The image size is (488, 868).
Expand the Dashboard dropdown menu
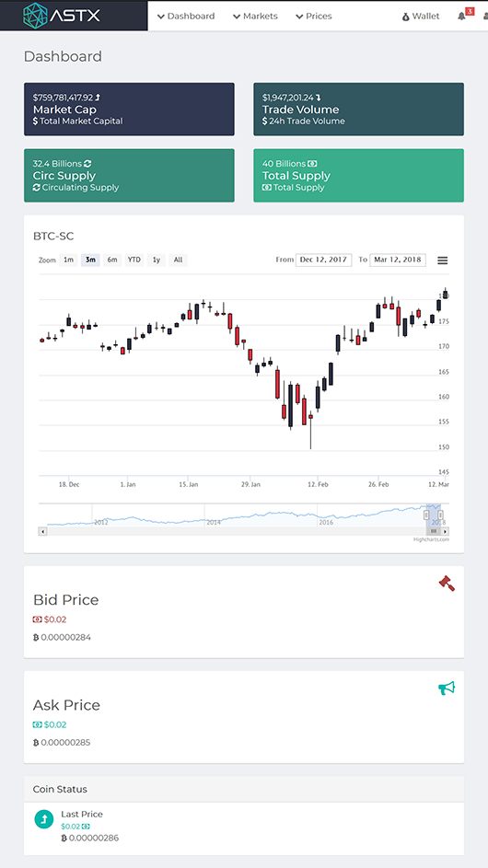[186, 16]
